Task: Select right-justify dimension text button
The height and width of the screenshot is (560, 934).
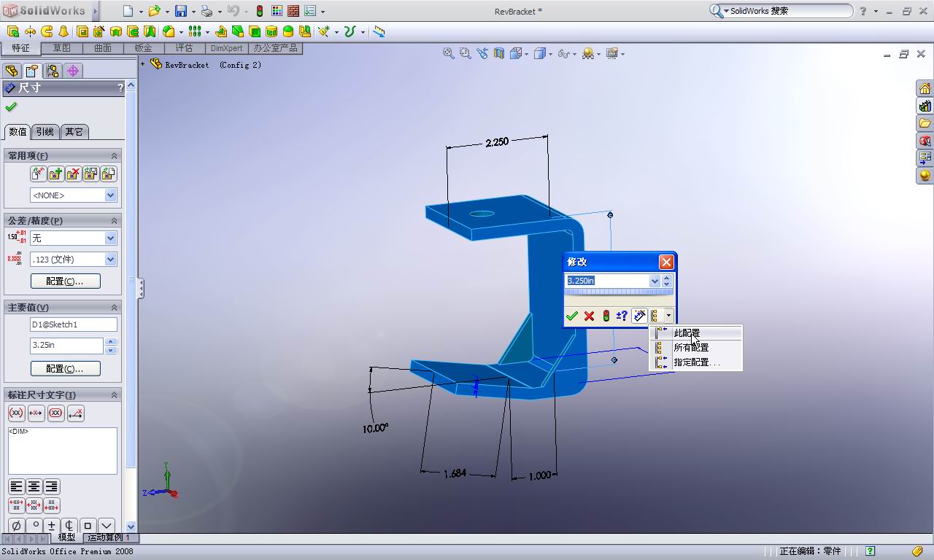Action: point(51,486)
